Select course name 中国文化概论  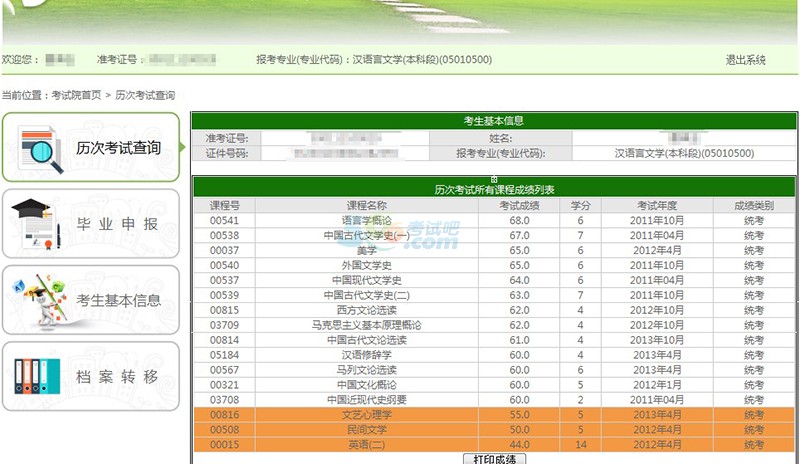367,385
